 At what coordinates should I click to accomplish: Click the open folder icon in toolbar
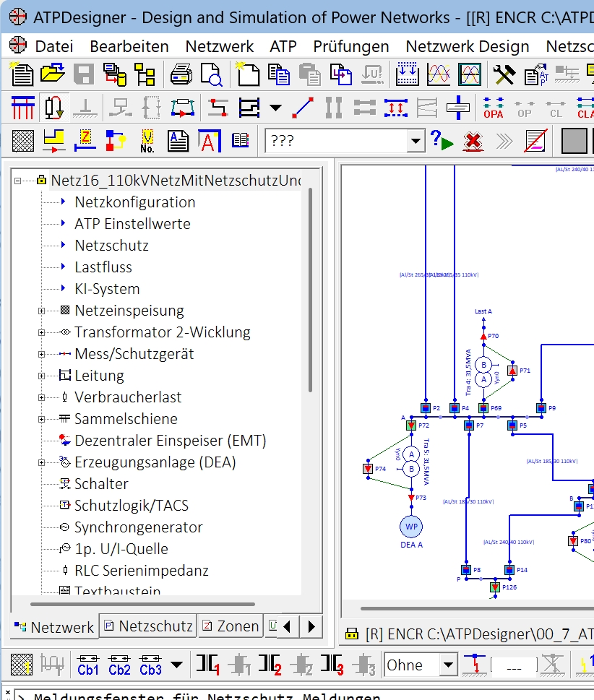53,74
